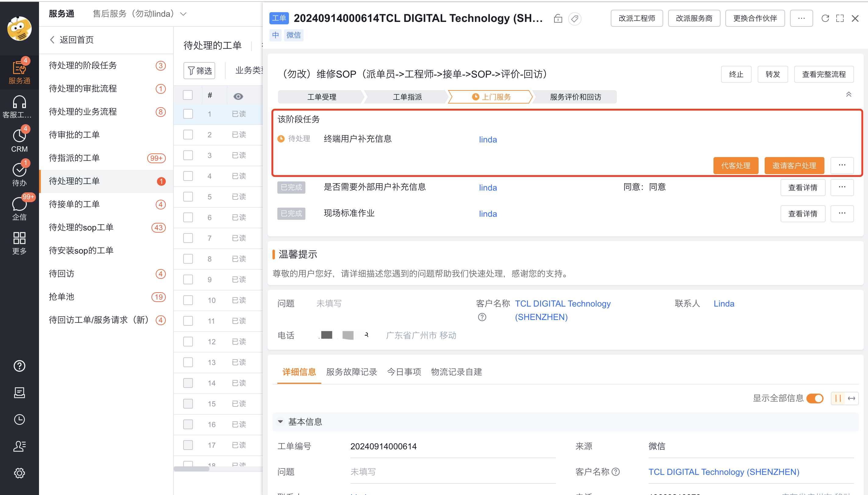Tick the checkbox for row 3
This screenshot has height=495, width=868.
point(188,155)
